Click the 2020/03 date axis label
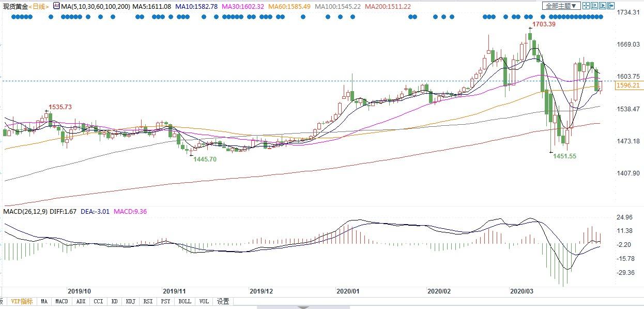 522,291
